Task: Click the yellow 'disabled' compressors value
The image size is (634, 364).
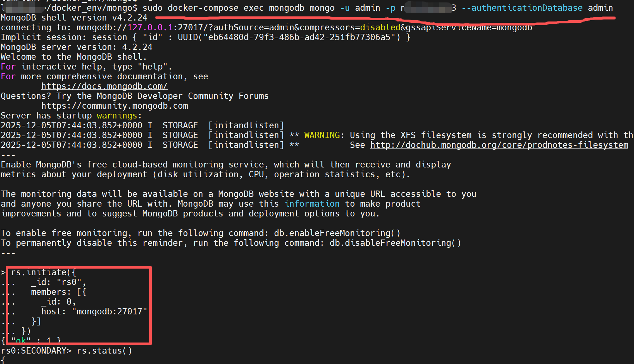Action: coord(380,27)
